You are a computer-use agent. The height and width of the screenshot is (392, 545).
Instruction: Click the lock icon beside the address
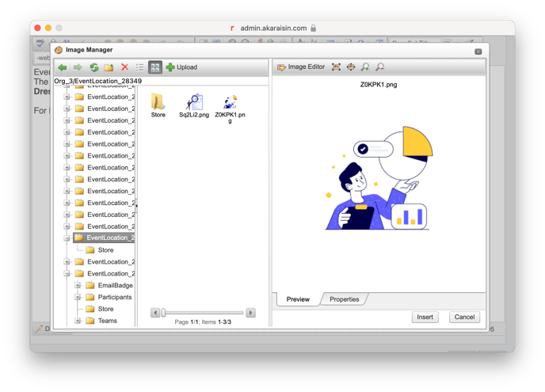coord(313,28)
